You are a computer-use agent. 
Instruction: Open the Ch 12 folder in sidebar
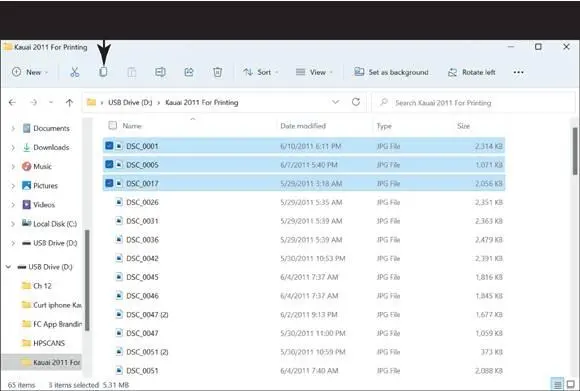[x=42, y=286]
